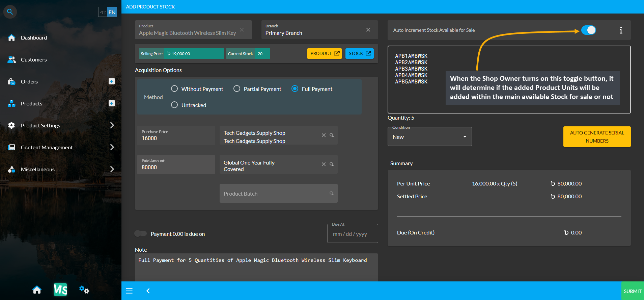
Task: Click the PRODUCT external link button
Action: (x=325, y=53)
